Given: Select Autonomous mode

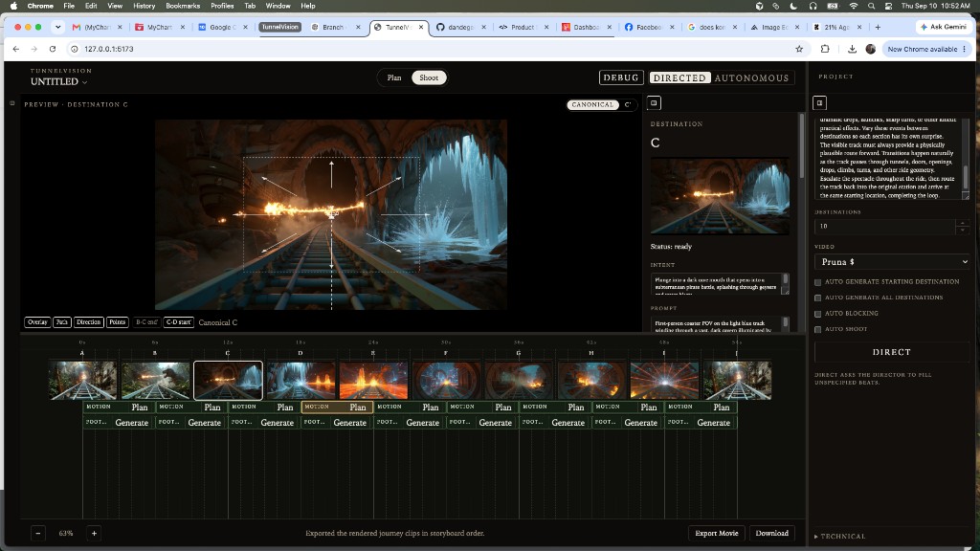Looking at the screenshot, I should (751, 78).
